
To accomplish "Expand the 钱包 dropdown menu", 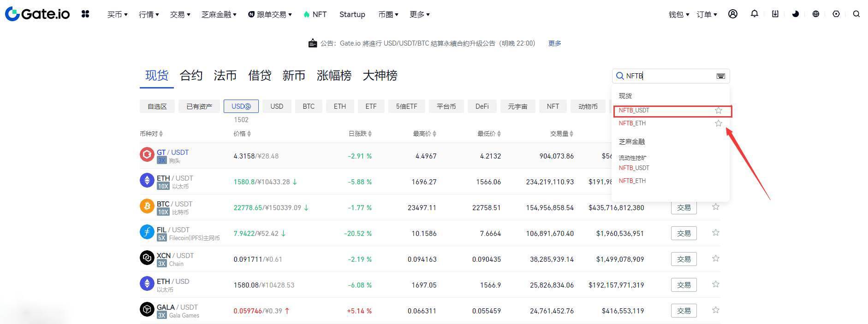I will point(679,14).
